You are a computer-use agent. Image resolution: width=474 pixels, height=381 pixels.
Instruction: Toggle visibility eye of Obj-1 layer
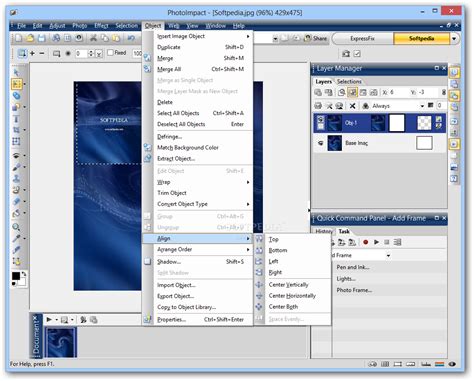(x=320, y=119)
